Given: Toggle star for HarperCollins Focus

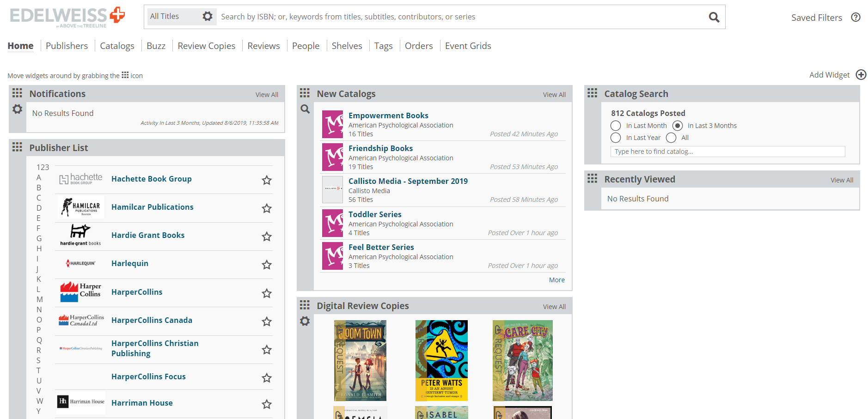Looking at the screenshot, I should tap(267, 378).
